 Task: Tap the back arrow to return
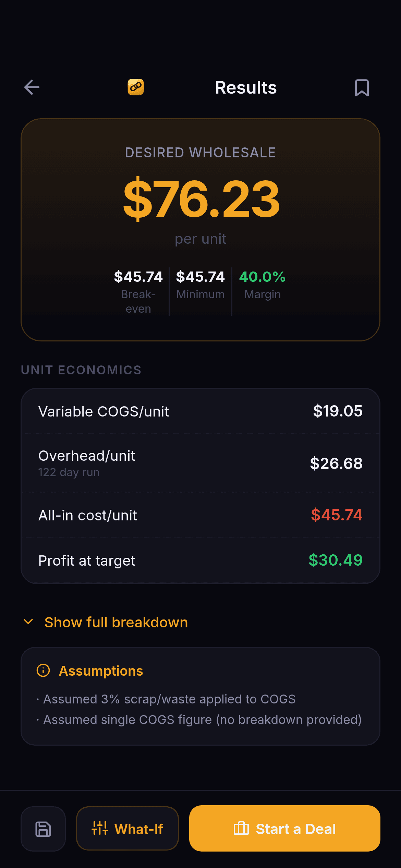tap(31, 87)
